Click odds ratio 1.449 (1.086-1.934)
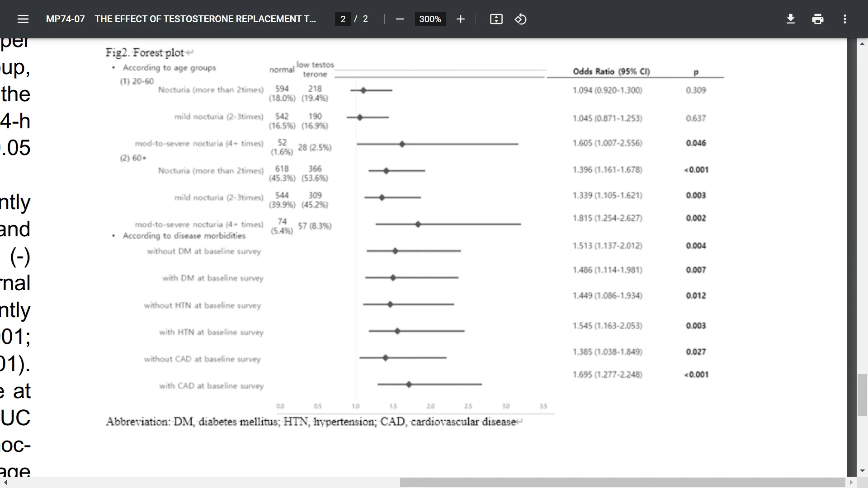The height and width of the screenshot is (488, 868). tap(607, 296)
